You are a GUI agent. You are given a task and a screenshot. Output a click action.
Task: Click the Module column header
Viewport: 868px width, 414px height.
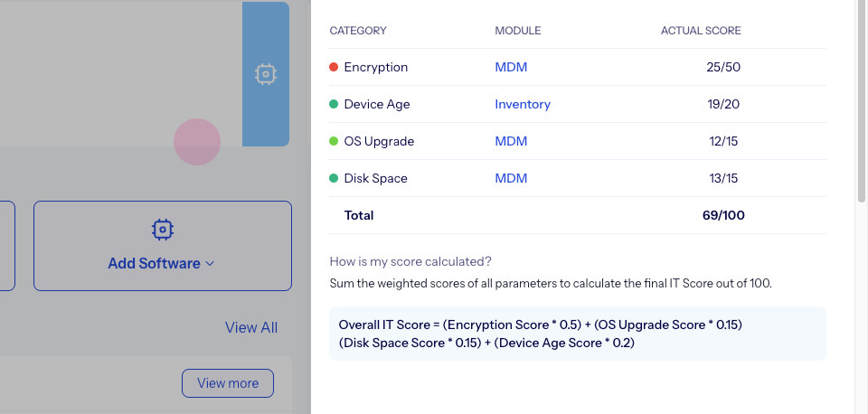518,31
